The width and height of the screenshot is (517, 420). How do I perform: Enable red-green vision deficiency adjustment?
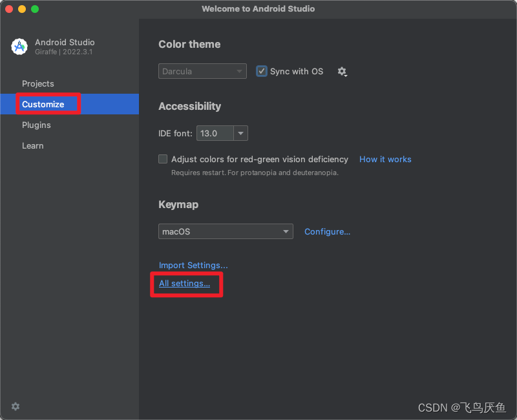163,159
